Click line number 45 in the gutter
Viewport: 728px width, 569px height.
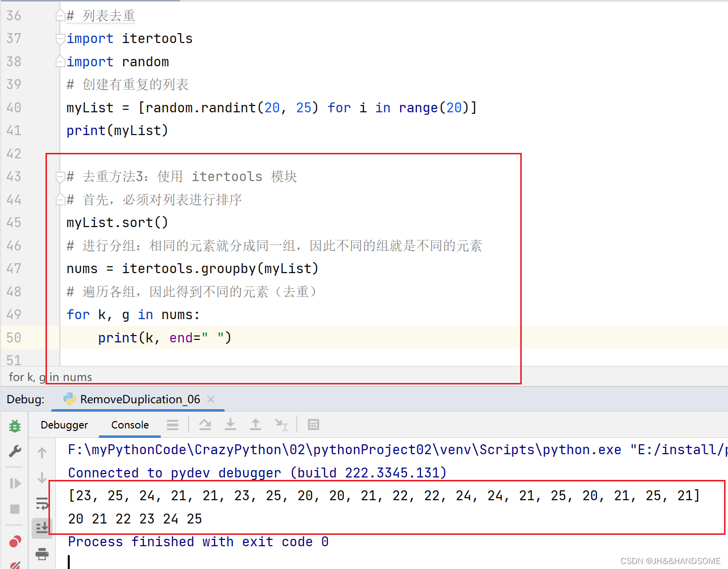click(x=14, y=223)
